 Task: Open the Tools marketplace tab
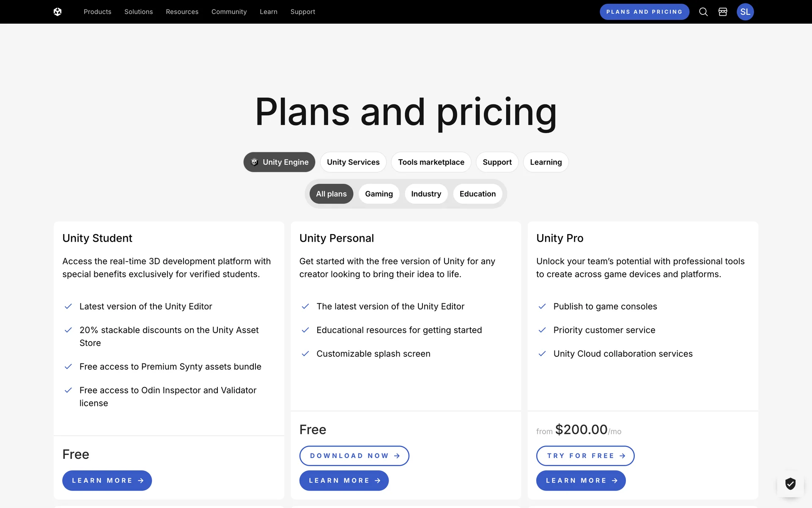pos(431,162)
